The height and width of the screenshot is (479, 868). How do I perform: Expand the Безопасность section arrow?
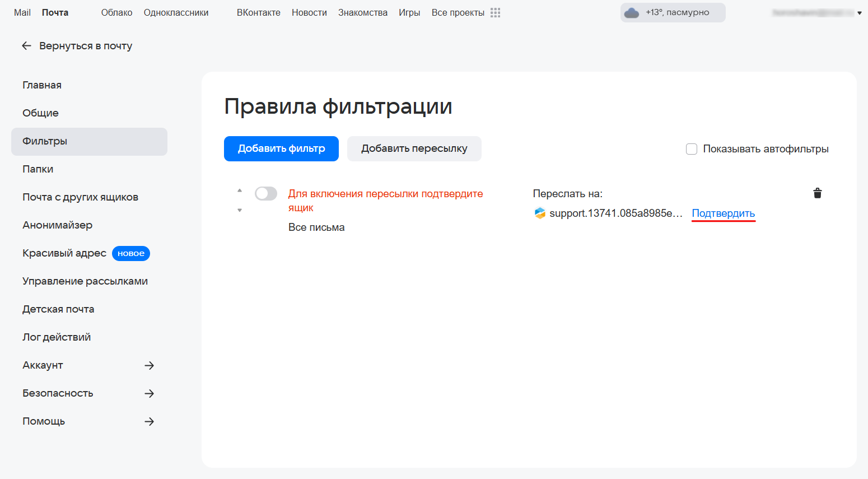point(149,393)
